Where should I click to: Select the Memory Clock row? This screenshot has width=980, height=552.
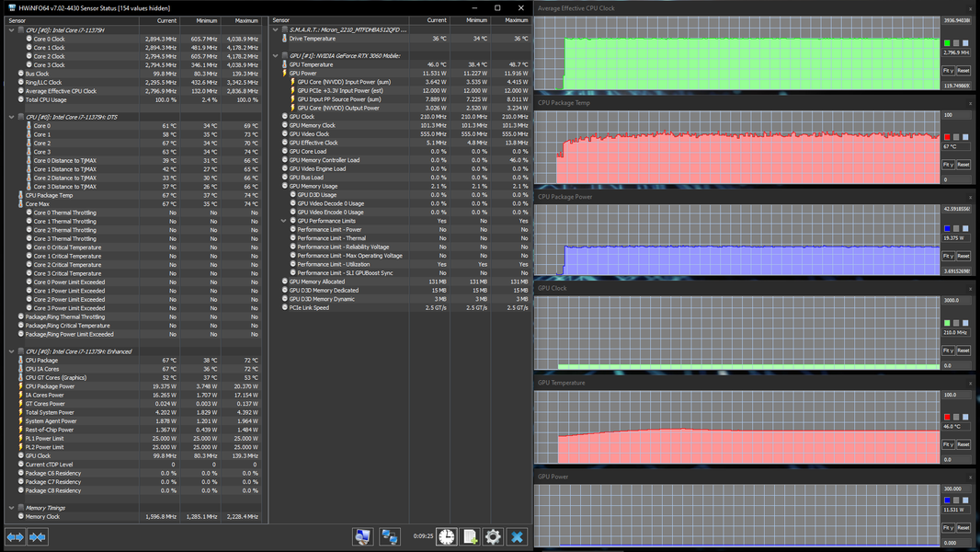pyautogui.click(x=134, y=516)
